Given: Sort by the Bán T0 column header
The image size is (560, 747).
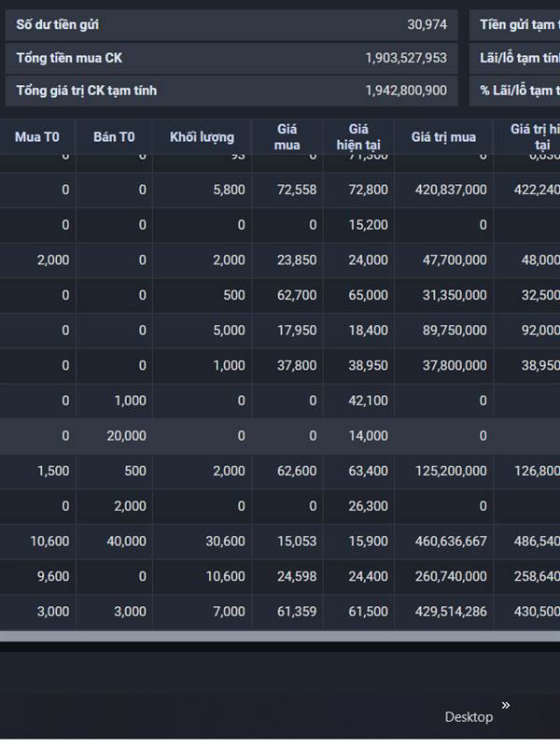Looking at the screenshot, I should pyautogui.click(x=114, y=137).
